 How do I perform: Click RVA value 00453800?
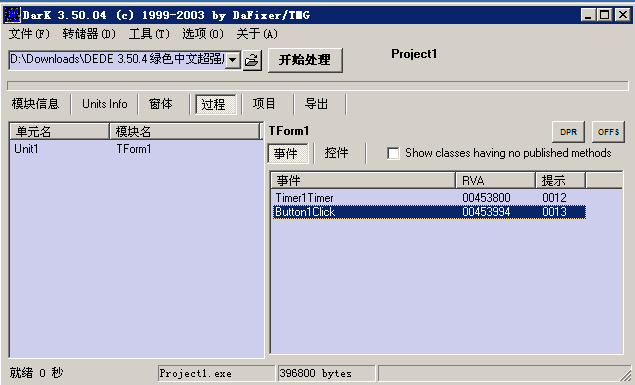click(486, 198)
